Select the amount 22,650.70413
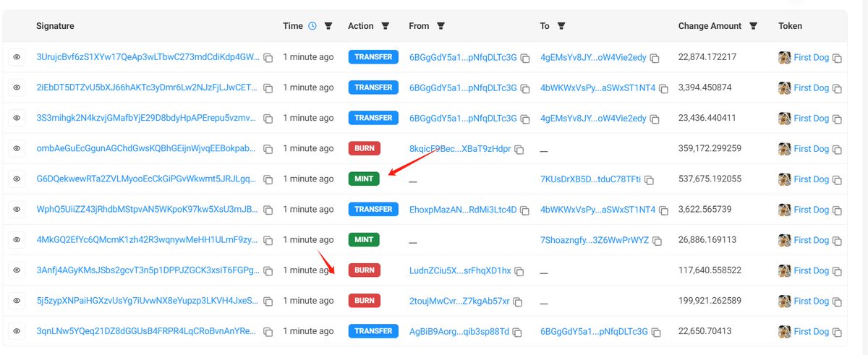868x355 pixels. pos(705,331)
